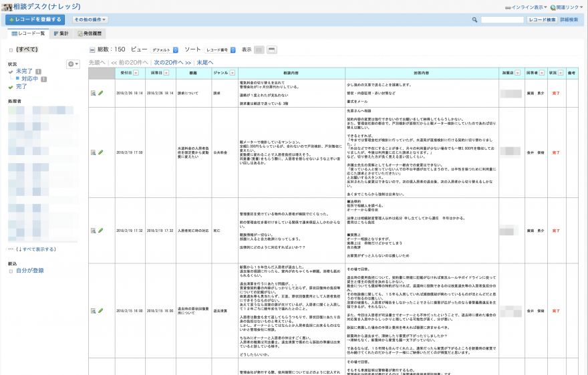588x375 pixels.
Task: Open the その他の操作 dropdown
Action: (x=90, y=19)
